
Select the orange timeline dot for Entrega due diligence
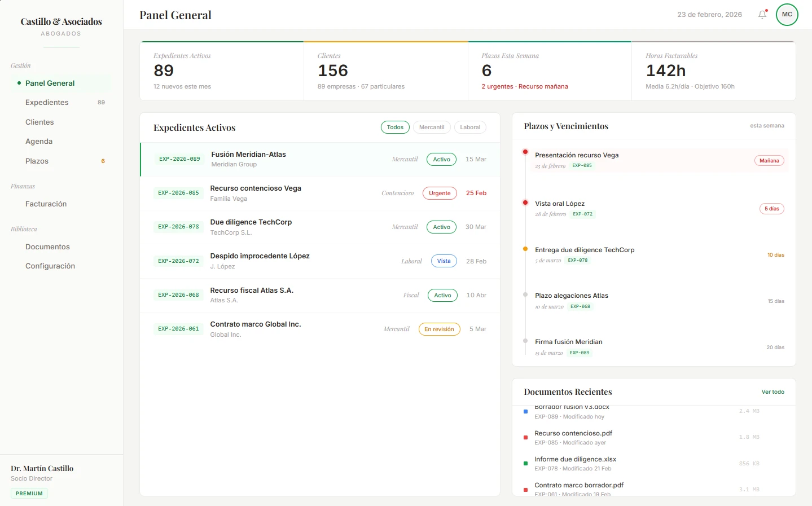[x=525, y=249]
